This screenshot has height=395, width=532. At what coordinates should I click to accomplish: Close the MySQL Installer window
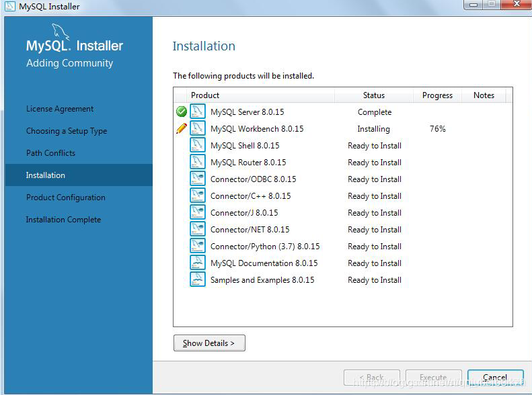tap(517, 4)
